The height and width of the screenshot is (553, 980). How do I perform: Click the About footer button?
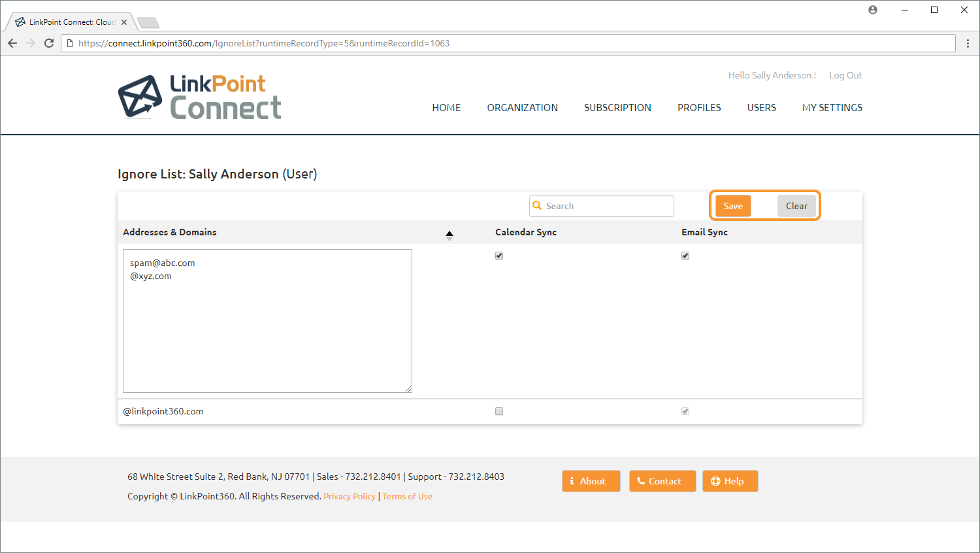click(x=591, y=481)
